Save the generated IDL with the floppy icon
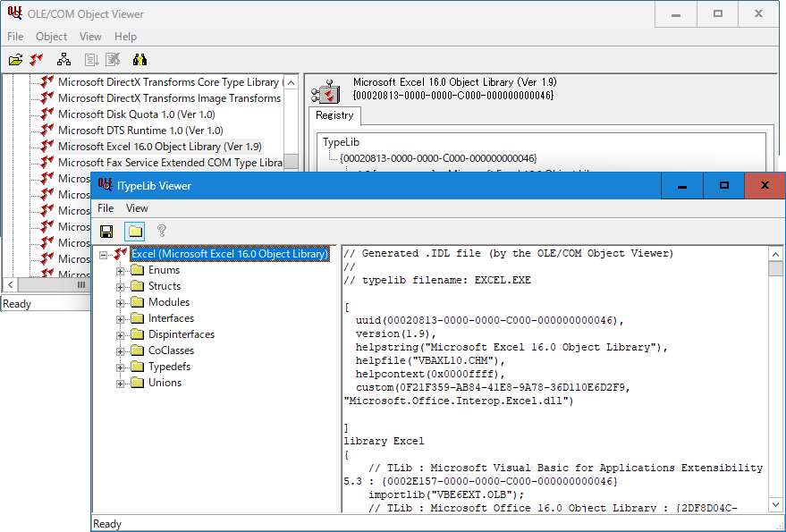The width and height of the screenshot is (786, 532). pos(106,231)
